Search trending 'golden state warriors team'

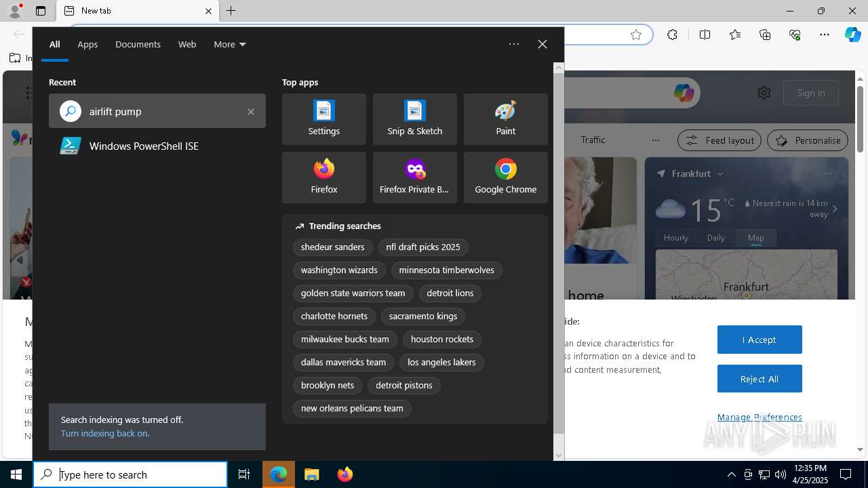353,293
